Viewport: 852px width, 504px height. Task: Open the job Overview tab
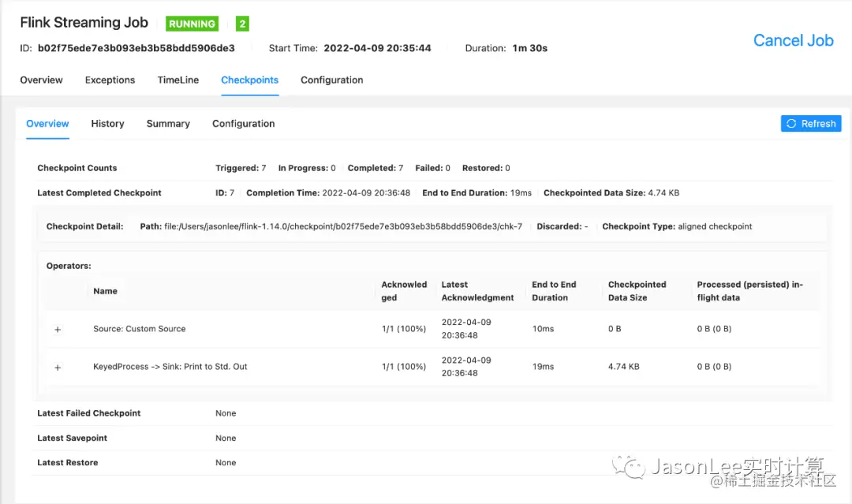click(x=41, y=80)
